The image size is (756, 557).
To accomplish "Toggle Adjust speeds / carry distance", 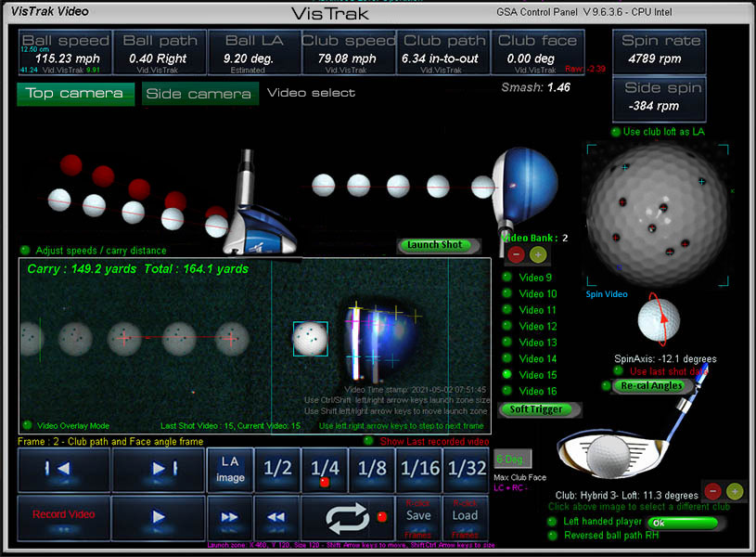I will click(x=25, y=250).
